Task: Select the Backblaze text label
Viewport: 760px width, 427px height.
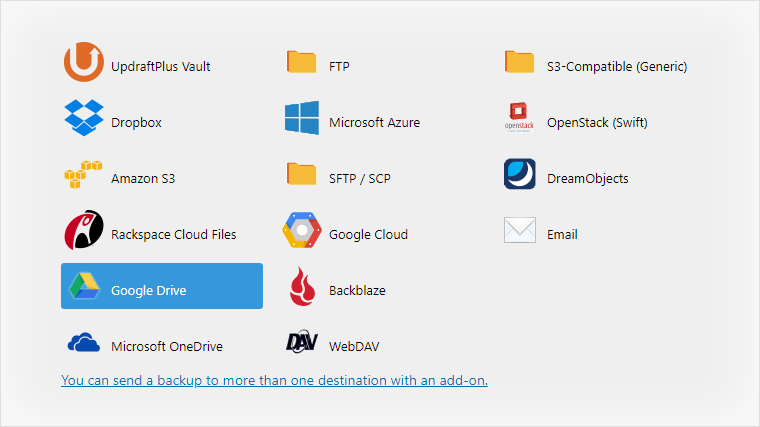Action: (x=357, y=290)
